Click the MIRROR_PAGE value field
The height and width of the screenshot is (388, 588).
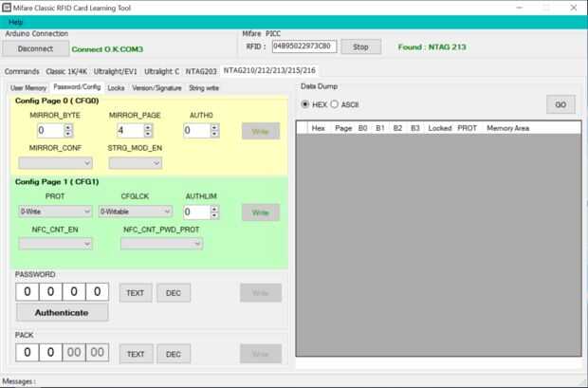point(131,130)
